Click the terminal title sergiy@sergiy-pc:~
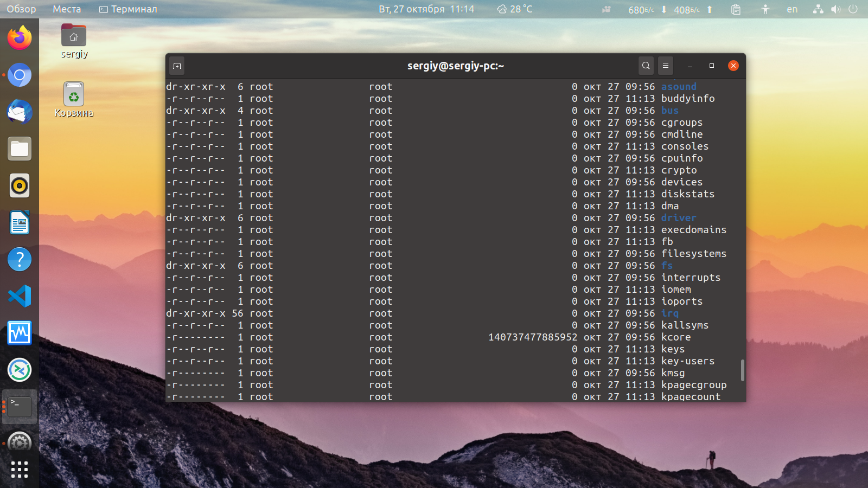The height and width of the screenshot is (488, 868). [456, 66]
